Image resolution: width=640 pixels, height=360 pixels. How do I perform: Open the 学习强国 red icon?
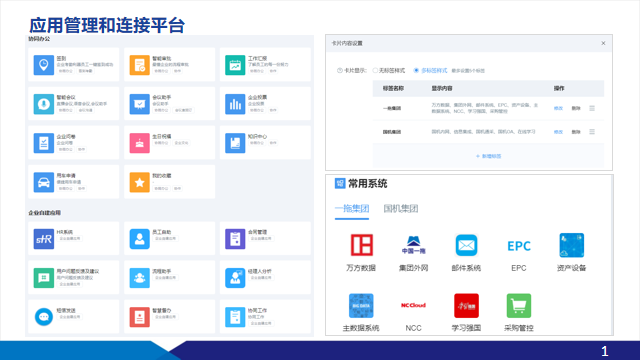pos(466,305)
